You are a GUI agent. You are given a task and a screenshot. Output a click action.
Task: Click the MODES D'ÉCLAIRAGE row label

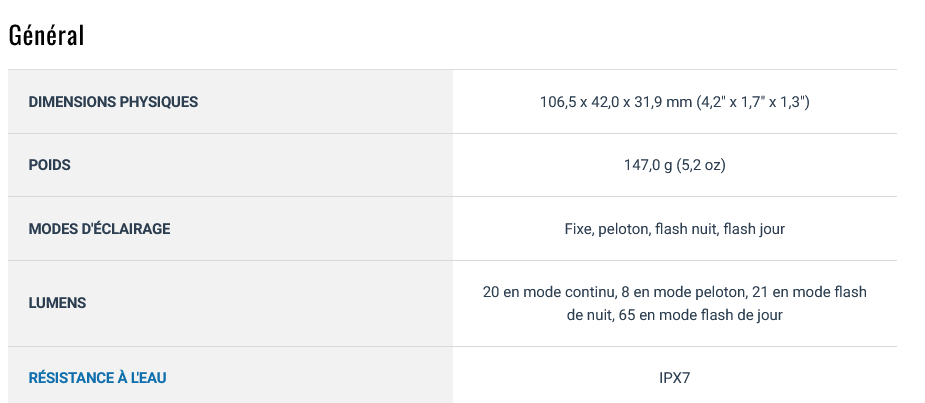coord(99,229)
